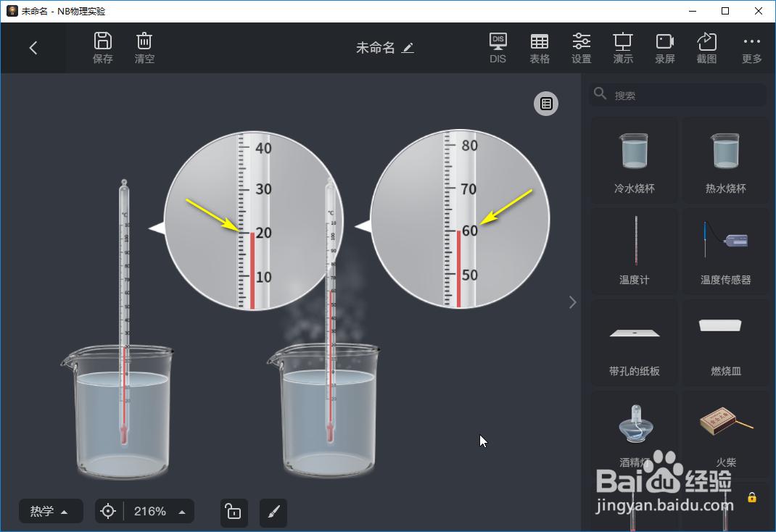
Task: Select the 热水烧杯 item
Action: (x=725, y=161)
